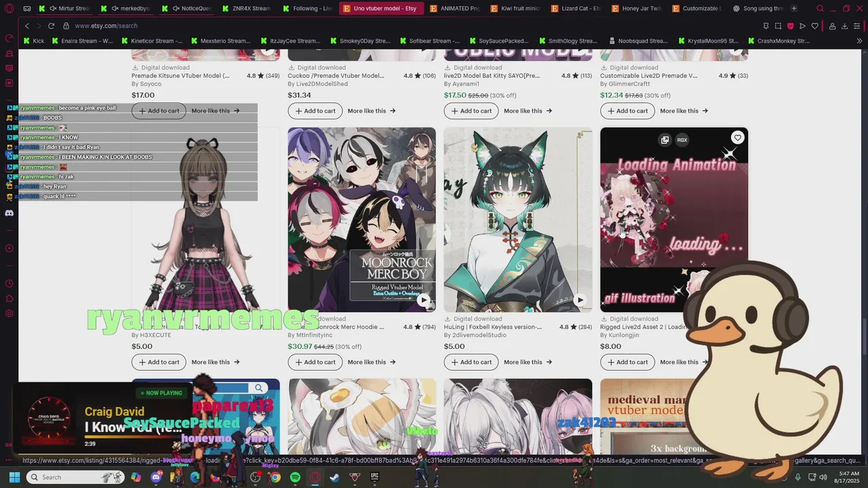Open HuLing Foxbell Keyless version listing title
The image size is (868, 488).
point(493,327)
